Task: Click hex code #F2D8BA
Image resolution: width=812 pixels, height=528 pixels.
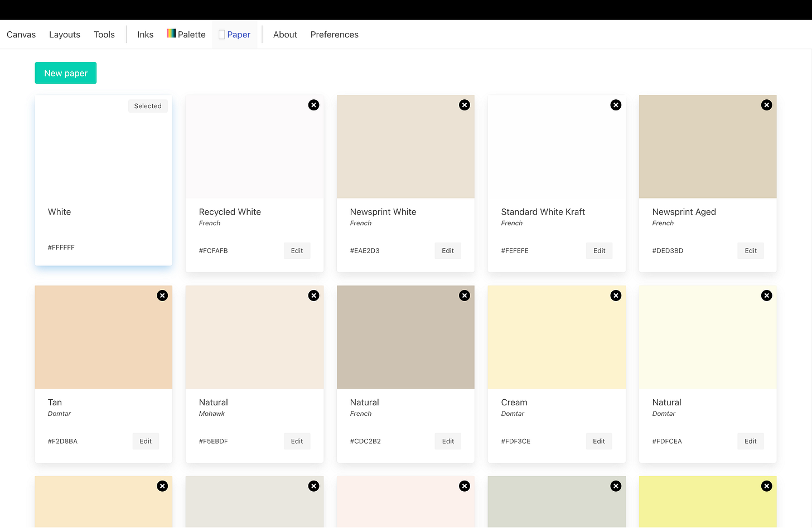Action: click(62, 442)
